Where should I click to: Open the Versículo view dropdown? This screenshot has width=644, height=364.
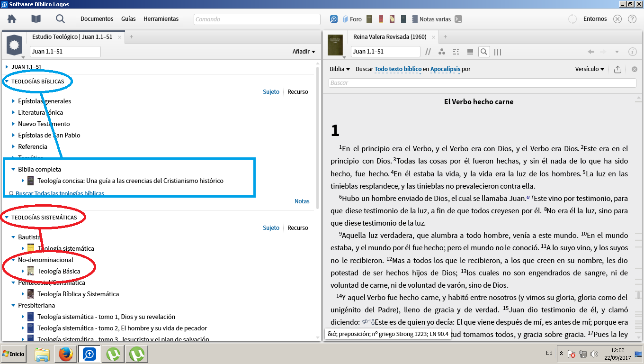point(590,69)
